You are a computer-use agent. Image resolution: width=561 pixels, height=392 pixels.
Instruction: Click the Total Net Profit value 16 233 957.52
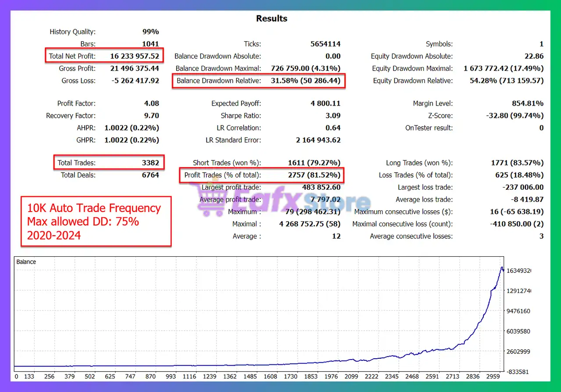tap(135, 56)
